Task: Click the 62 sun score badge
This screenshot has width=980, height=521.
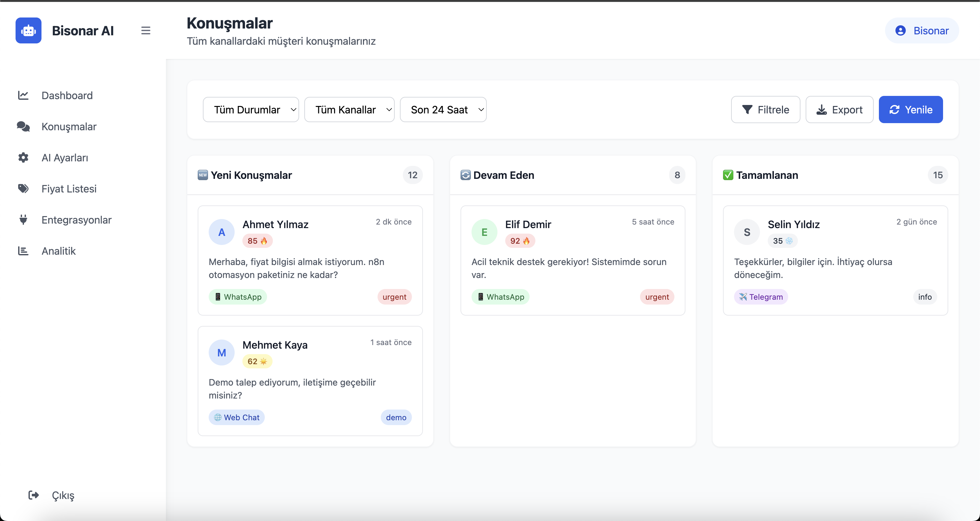Action: click(x=258, y=361)
